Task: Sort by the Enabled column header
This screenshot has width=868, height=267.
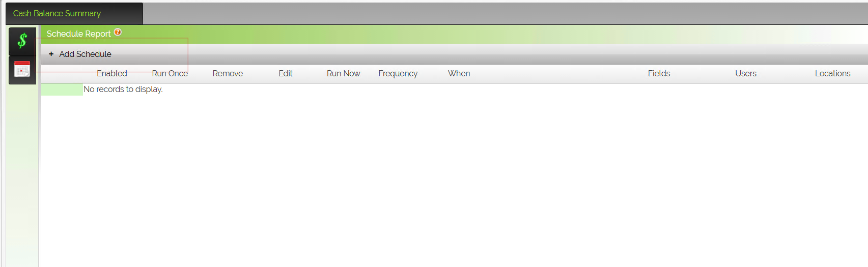Action: click(x=112, y=74)
